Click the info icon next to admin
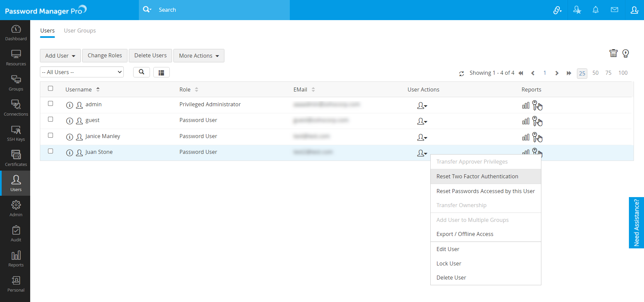Viewport: 644px width, 302px height. pyautogui.click(x=69, y=105)
